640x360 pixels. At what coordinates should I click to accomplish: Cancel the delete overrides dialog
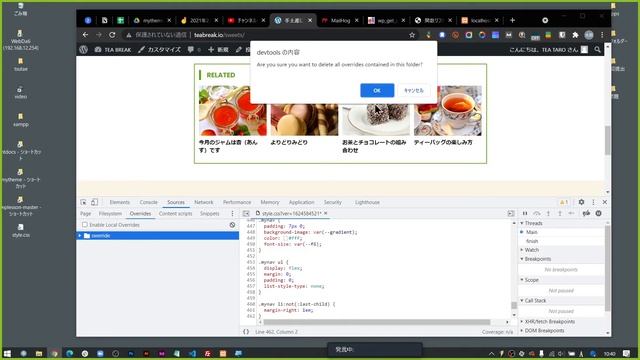coord(413,90)
